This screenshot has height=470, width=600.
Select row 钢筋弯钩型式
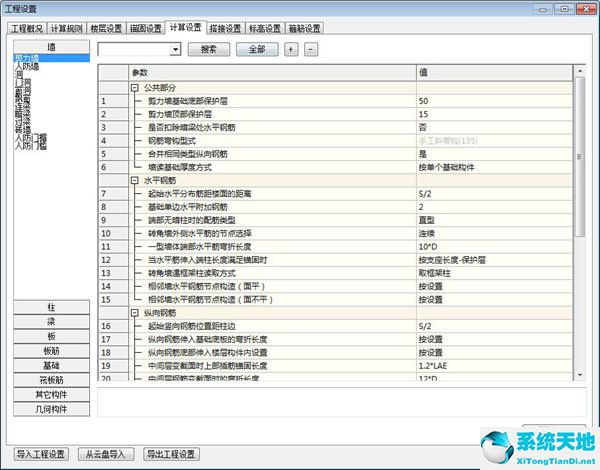click(x=335, y=141)
